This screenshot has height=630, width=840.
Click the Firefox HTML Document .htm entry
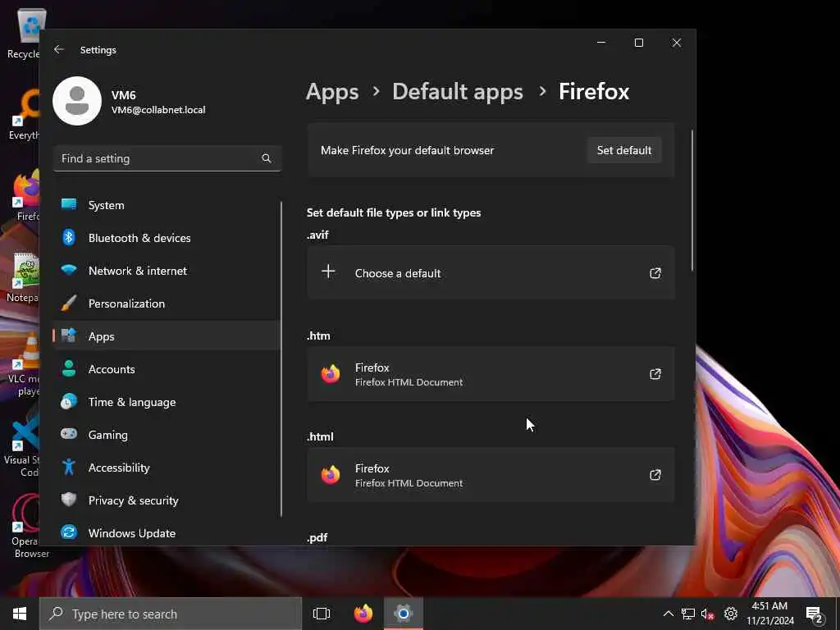pyautogui.click(x=491, y=374)
